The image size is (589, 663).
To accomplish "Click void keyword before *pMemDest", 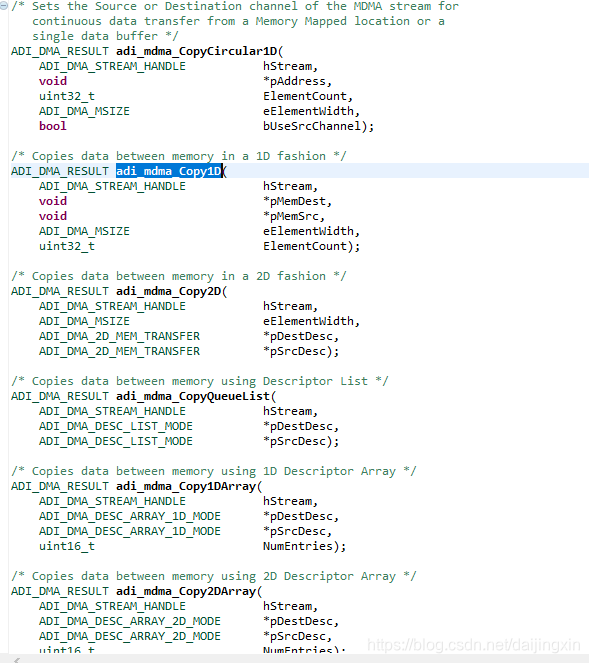I will (x=53, y=201).
